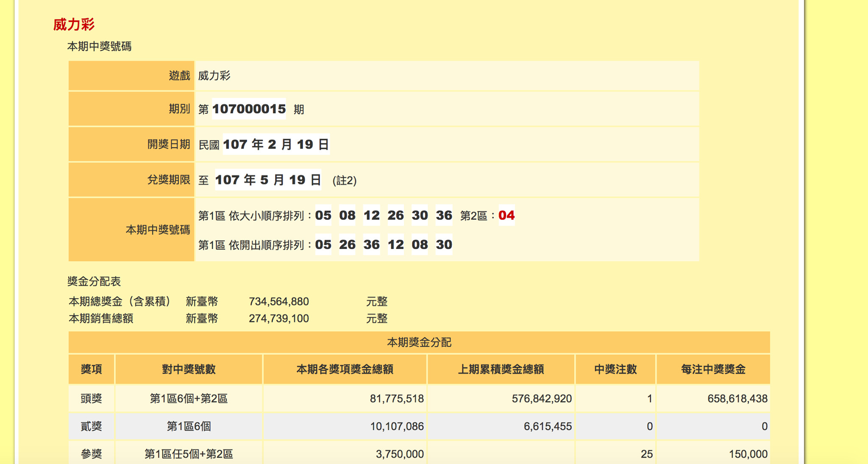Click the 150,000 per-bet prize cell
The width and height of the screenshot is (868, 464).
point(713,453)
